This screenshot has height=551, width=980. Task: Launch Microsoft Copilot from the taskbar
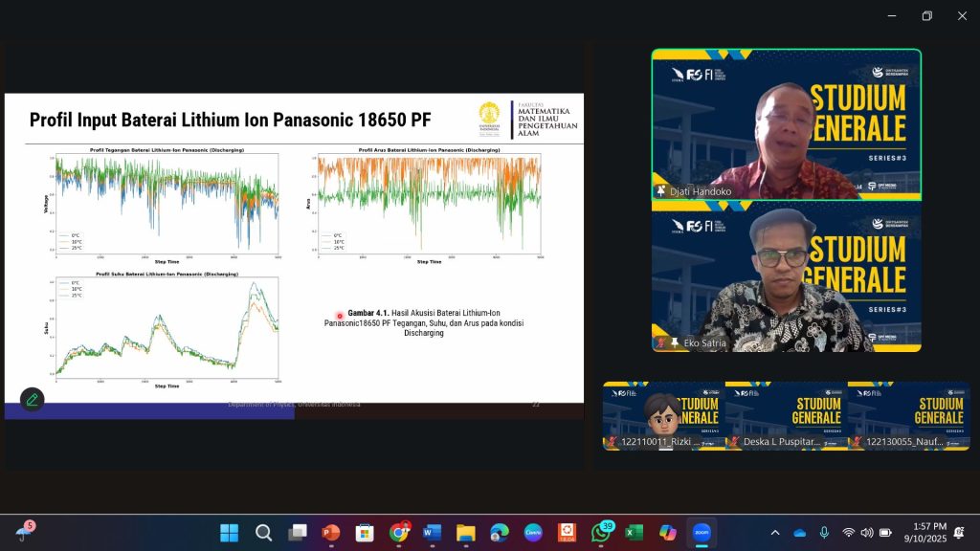click(668, 533)
